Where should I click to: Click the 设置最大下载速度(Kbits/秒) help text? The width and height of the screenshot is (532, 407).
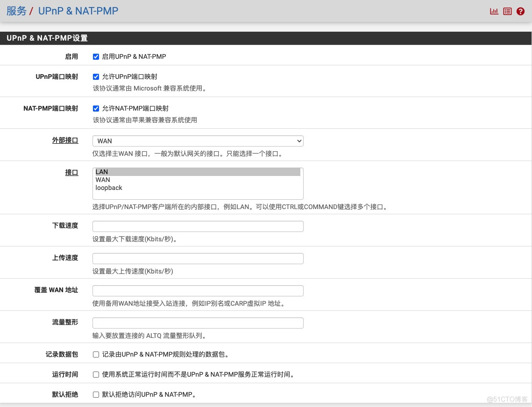135,239
